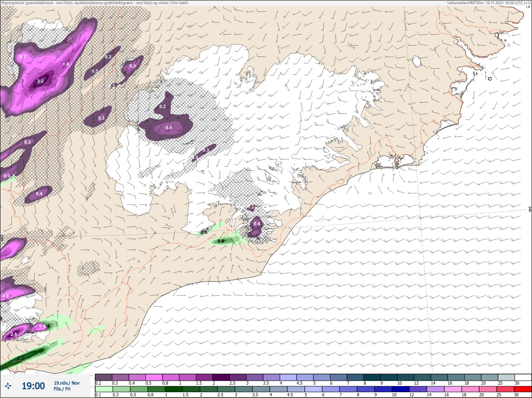Screen dimensions: 532x398
Task: Click the navy blue rain swatch labelled 10
Action: 401,389
